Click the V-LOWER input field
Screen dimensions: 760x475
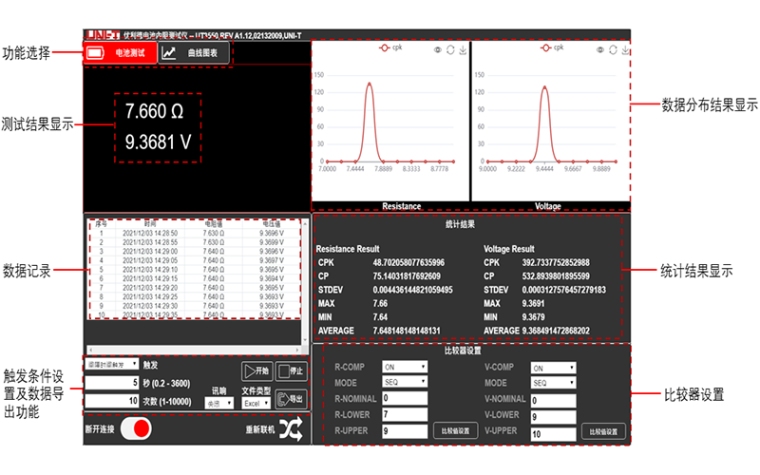click(x=554, y=417)
